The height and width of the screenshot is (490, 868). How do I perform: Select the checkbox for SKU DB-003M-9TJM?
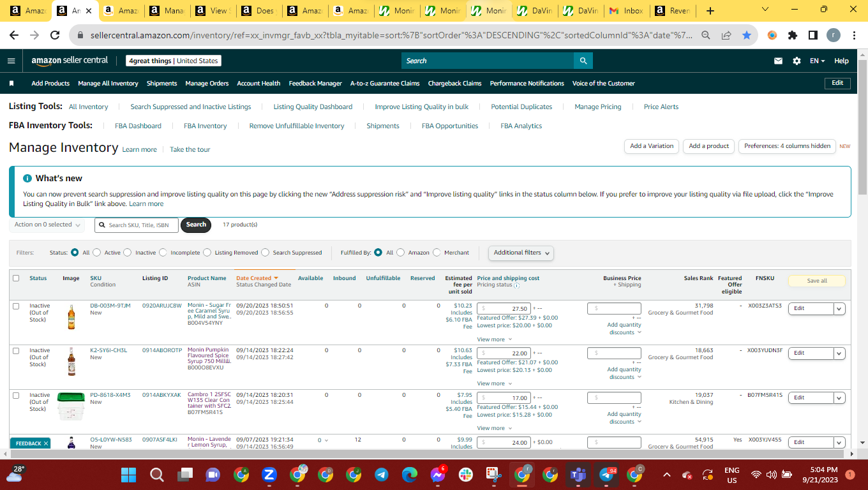pyautogui.click(x=16, y=306)
